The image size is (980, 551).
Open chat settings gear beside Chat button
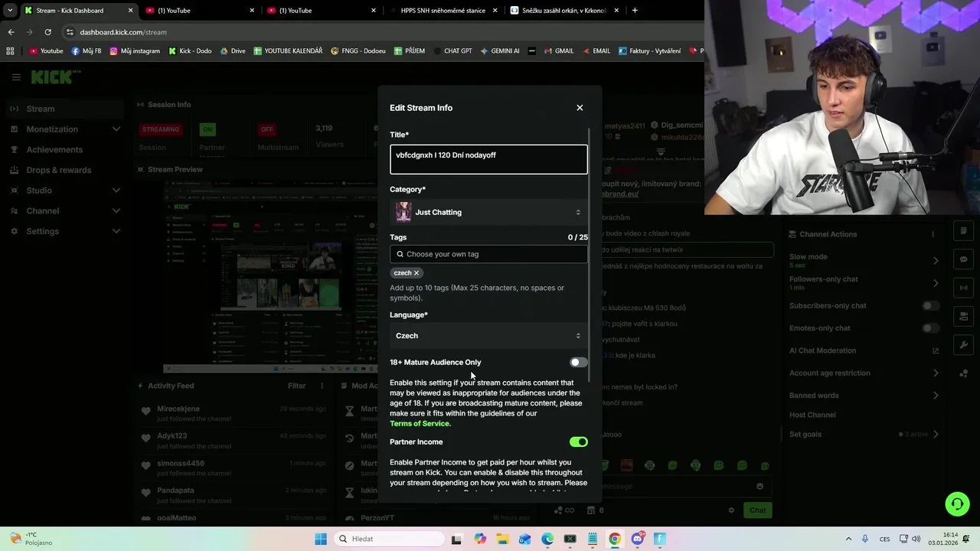[731, 510]
